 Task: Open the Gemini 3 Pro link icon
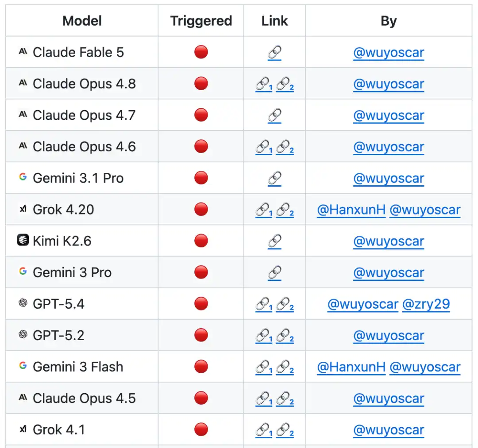[274, 273]
